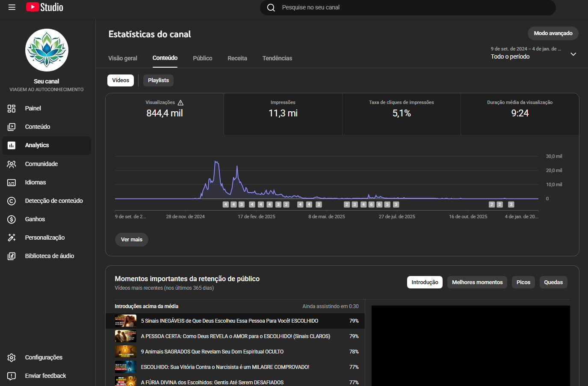Screen dimensions: 588x386
Task: Select the Conteúdo analytics tab
Action: 165,58
